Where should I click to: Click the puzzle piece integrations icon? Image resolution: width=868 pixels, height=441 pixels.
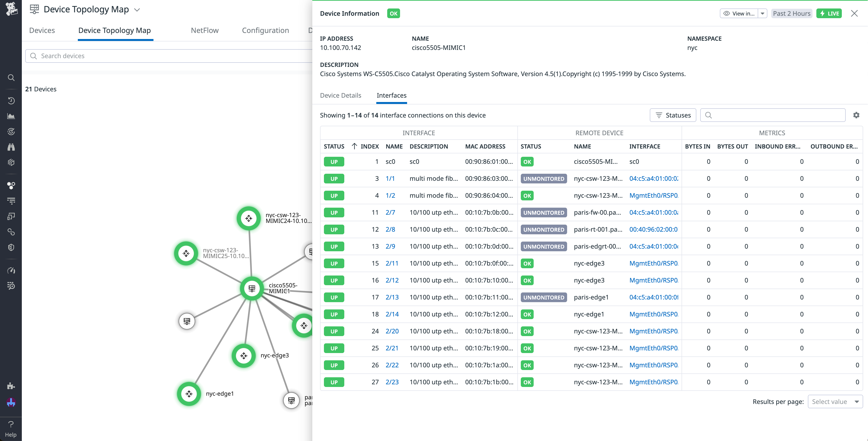coord(11,386)
